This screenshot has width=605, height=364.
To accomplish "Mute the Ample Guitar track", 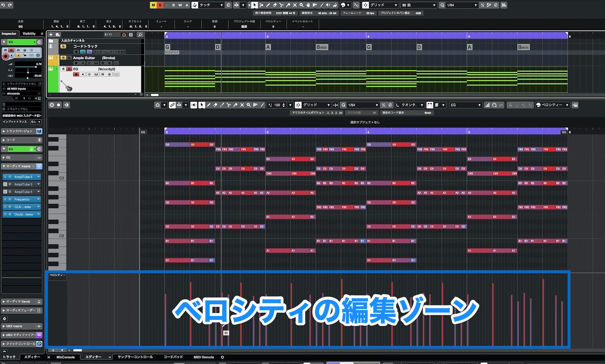I will 63,58.
